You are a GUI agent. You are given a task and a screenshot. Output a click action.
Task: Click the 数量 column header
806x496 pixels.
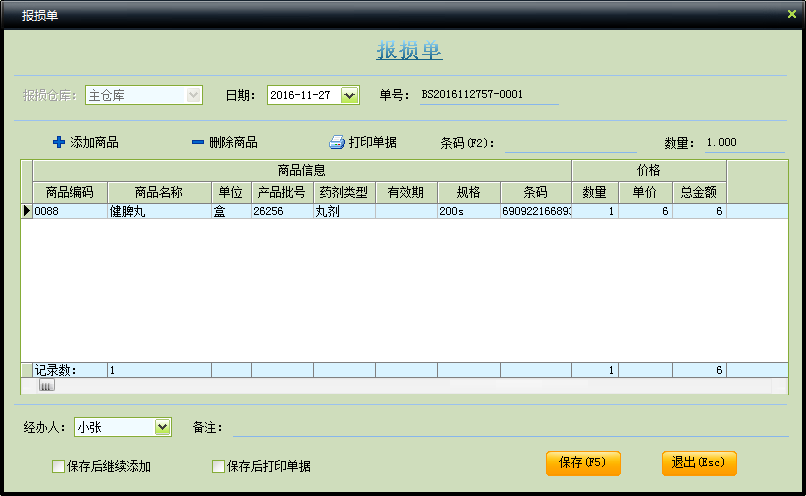(x=595, y=192)
